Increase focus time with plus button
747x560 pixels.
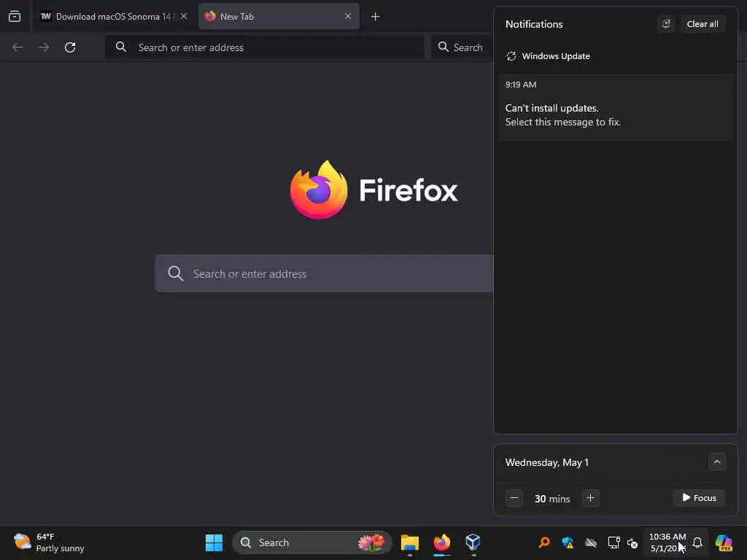click(590, 498)
